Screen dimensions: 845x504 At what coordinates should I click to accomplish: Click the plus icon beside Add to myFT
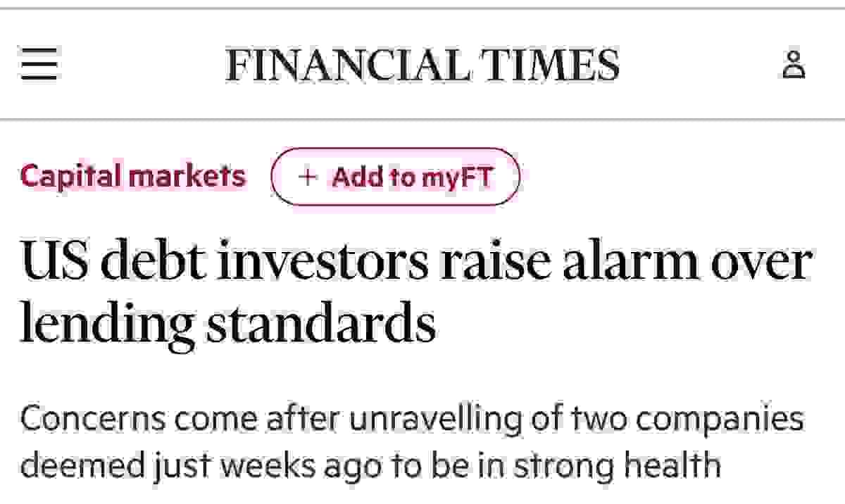pos(306,177)
